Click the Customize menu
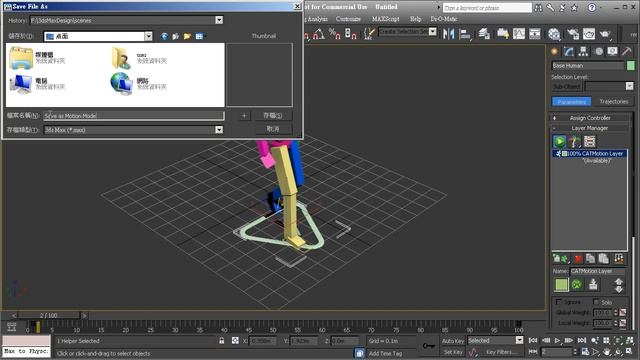Image resolution: width=640 pixels, height=360 pixels. click(x=348, y=19)
